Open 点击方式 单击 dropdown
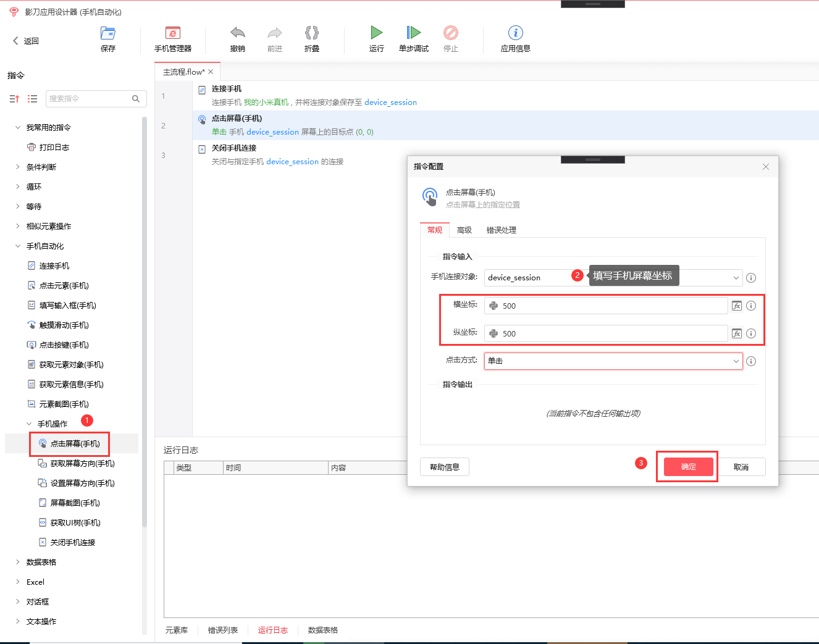 [x=613, y=361]
